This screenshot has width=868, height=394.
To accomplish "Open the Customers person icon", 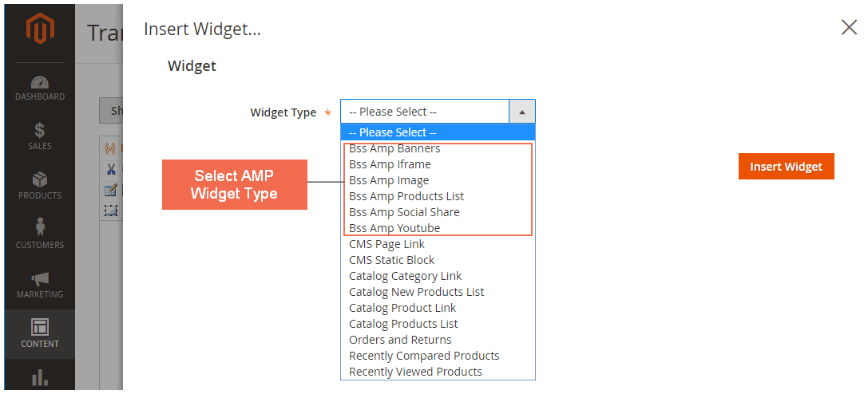I will tap(40, 227).
